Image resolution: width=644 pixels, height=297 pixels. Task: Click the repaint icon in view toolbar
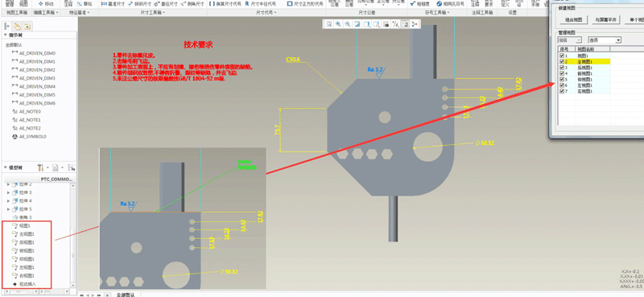(x=357, y=24)
